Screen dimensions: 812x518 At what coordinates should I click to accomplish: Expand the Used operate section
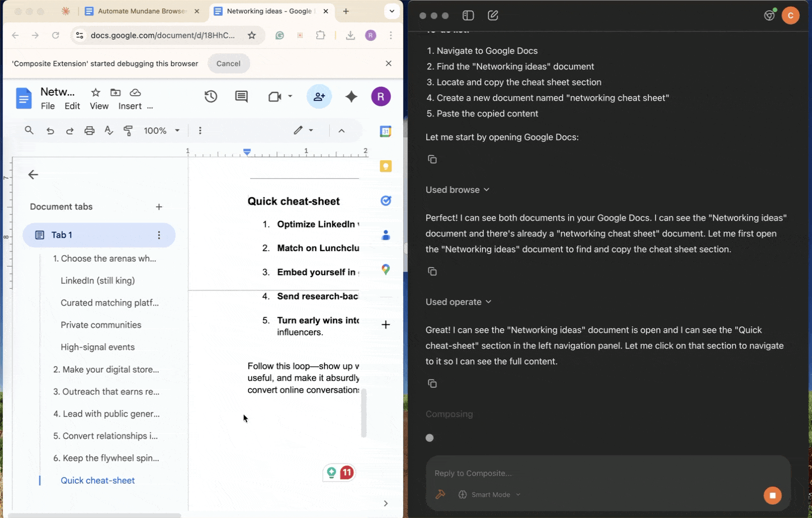[x=459, y=302]
